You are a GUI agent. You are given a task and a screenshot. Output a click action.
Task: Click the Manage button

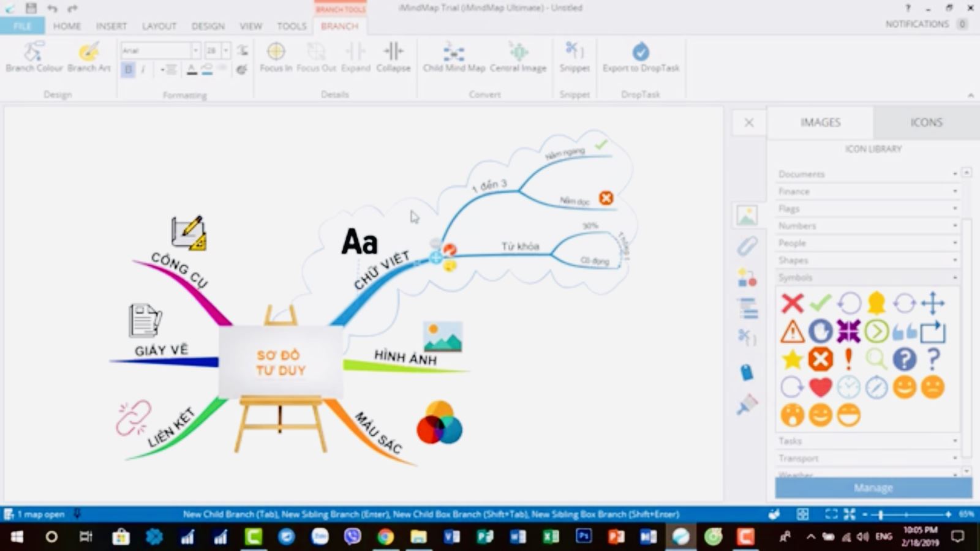873,488
